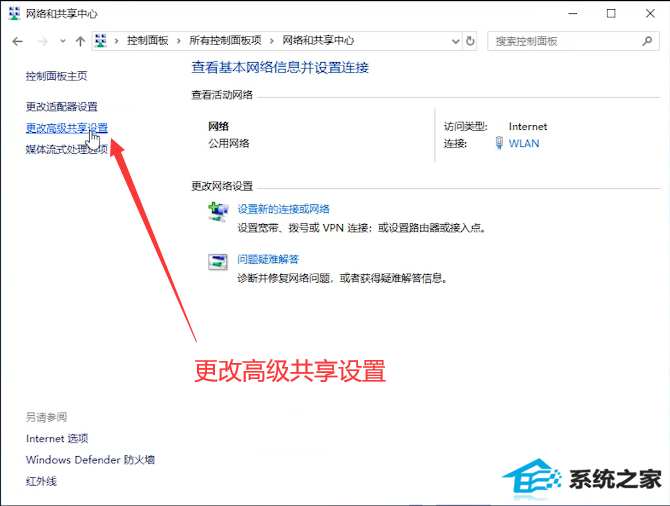The width and height of the screenshot is (670, 506).
Task: Click the WLAN signal icon
Action: [x=499, y=143]
